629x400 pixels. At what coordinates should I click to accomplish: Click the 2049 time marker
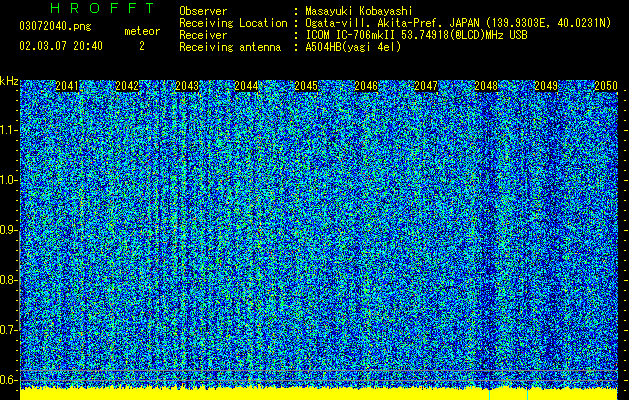546,86
